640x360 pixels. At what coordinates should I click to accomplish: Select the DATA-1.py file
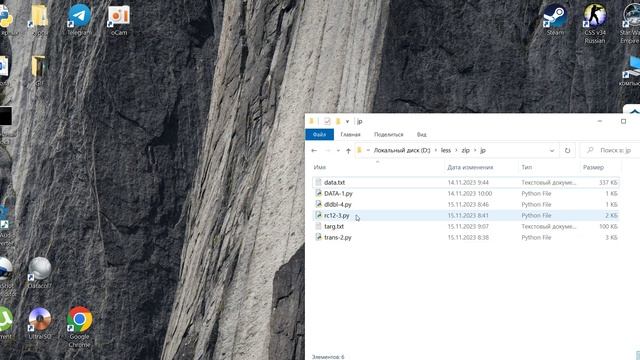[x=338, y=193]
